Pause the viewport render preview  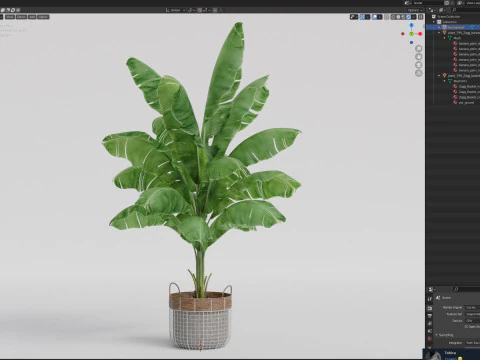[421, 17]
